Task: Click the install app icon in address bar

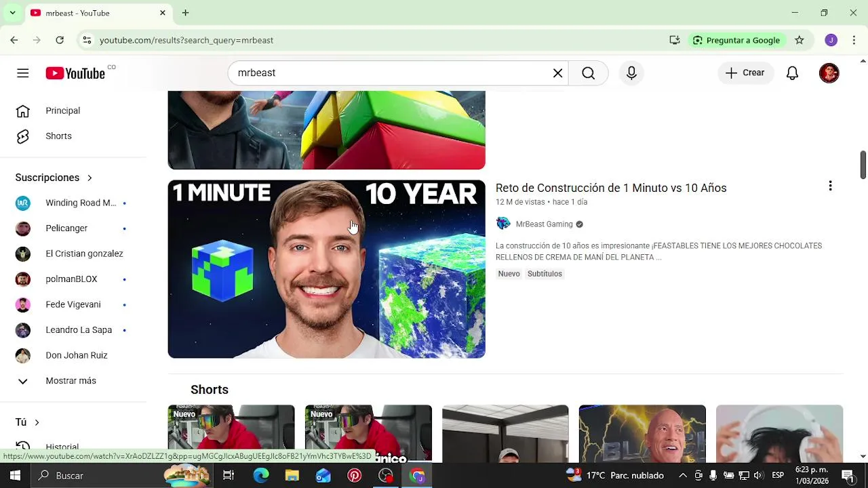Action: pos(675,40)
